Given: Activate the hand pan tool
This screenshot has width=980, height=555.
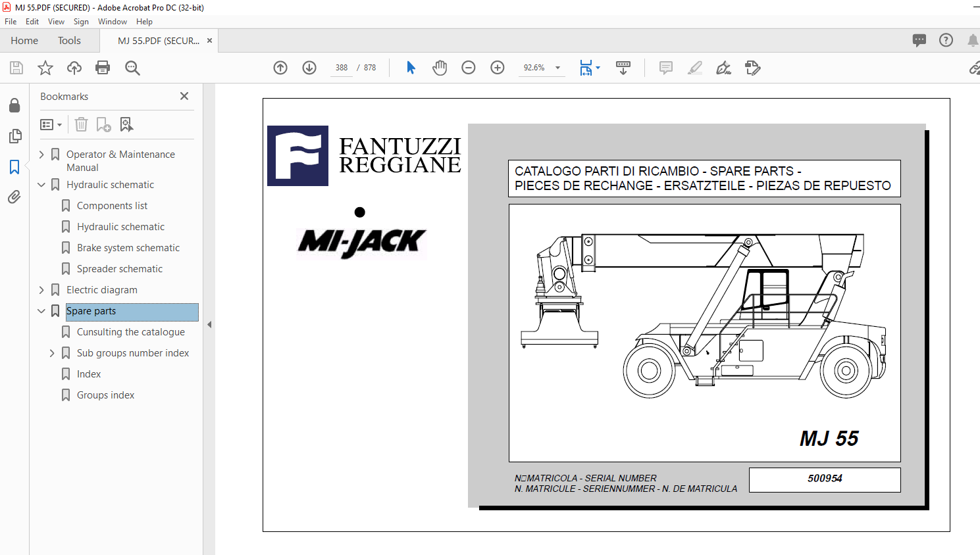Looking at the screenshot, I should [x=440, y=68].
